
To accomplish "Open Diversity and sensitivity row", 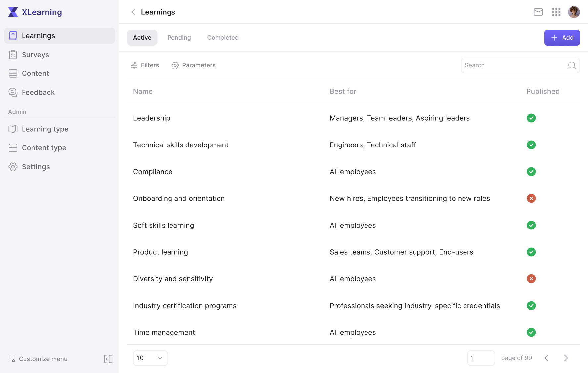I will click(354, 279).
